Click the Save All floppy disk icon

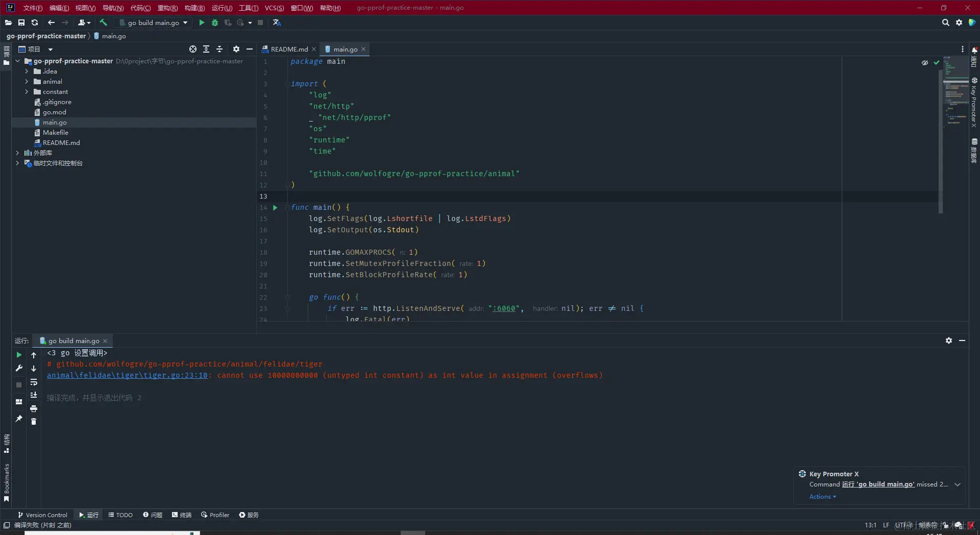tap(21, 22)
